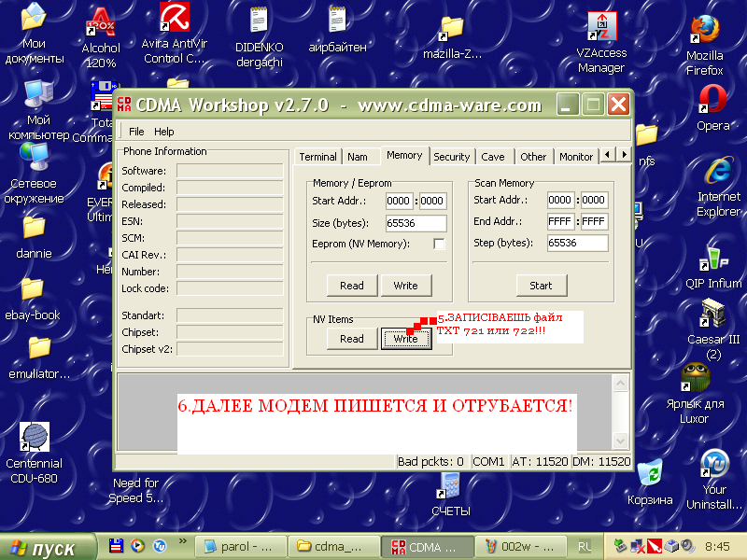Start Mozilla Firefox from desktop
The width and height of the screenshot is (747, 560).
[705, 45]
